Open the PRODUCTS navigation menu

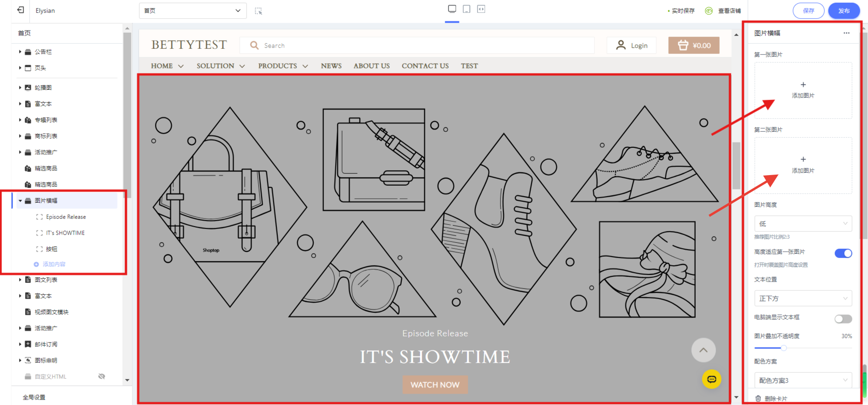pos(283,66)
